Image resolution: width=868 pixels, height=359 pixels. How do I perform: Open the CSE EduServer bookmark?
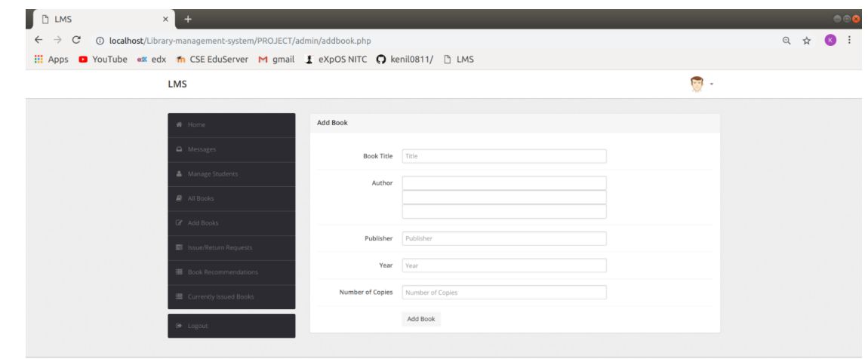coord(212,59)
